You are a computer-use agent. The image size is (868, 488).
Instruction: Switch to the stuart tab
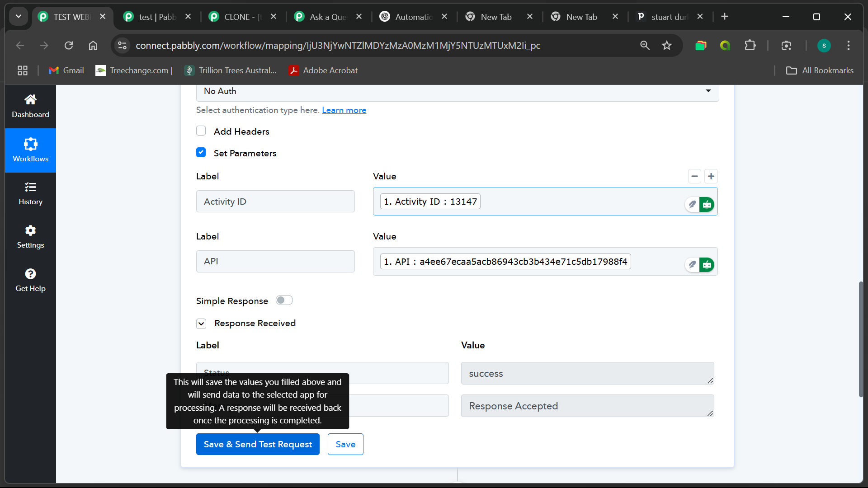[670, 17]
